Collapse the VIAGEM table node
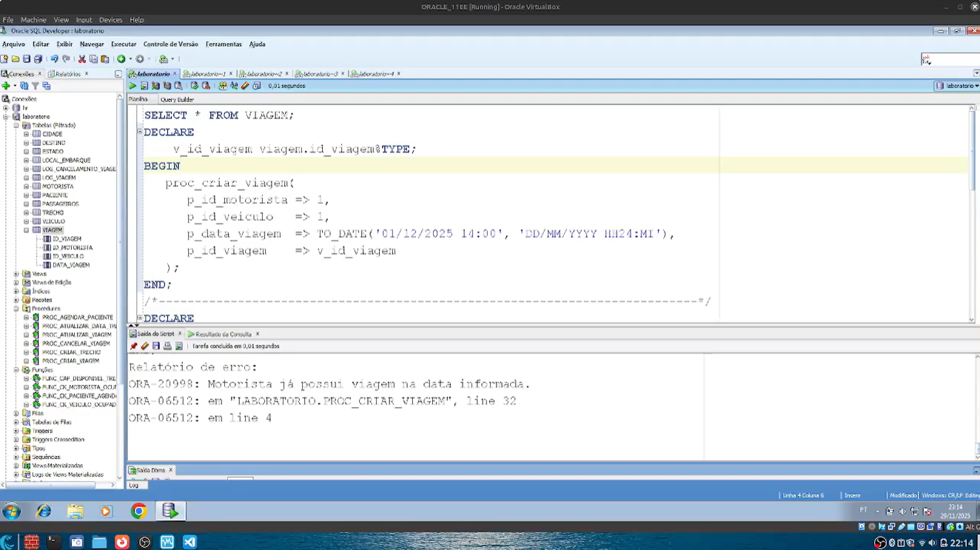 pos(26,230)
